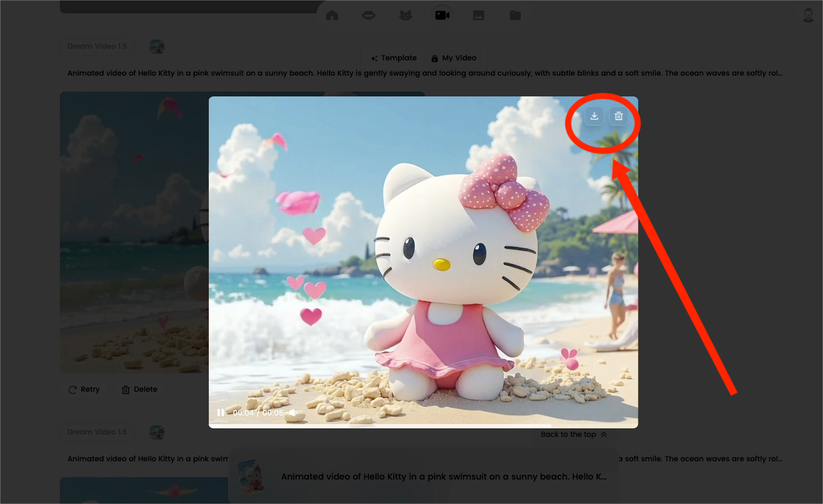This screenshot has height=504, width=823.
Task: Unmute the video with the speaker icon
Action: click(x=293, y=413)
